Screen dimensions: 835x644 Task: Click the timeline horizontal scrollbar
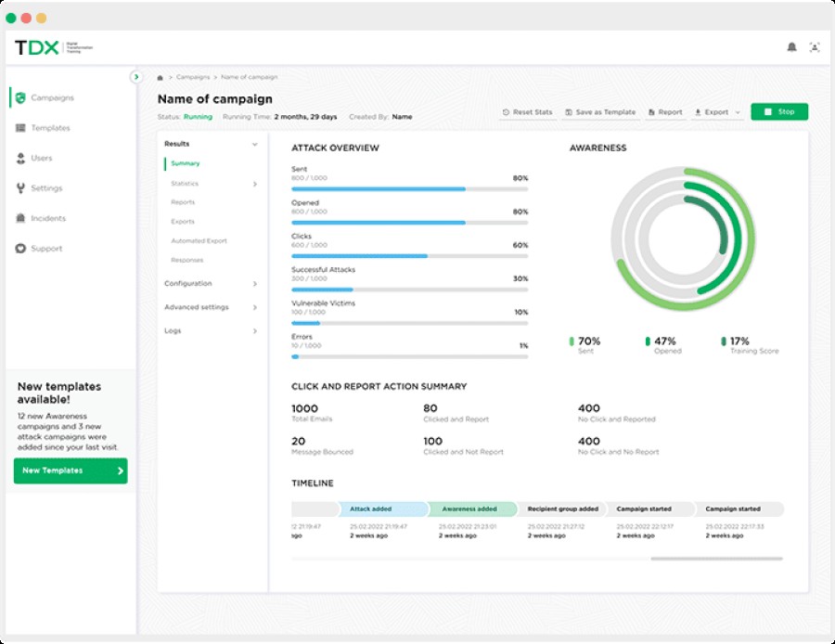[716, 559]
